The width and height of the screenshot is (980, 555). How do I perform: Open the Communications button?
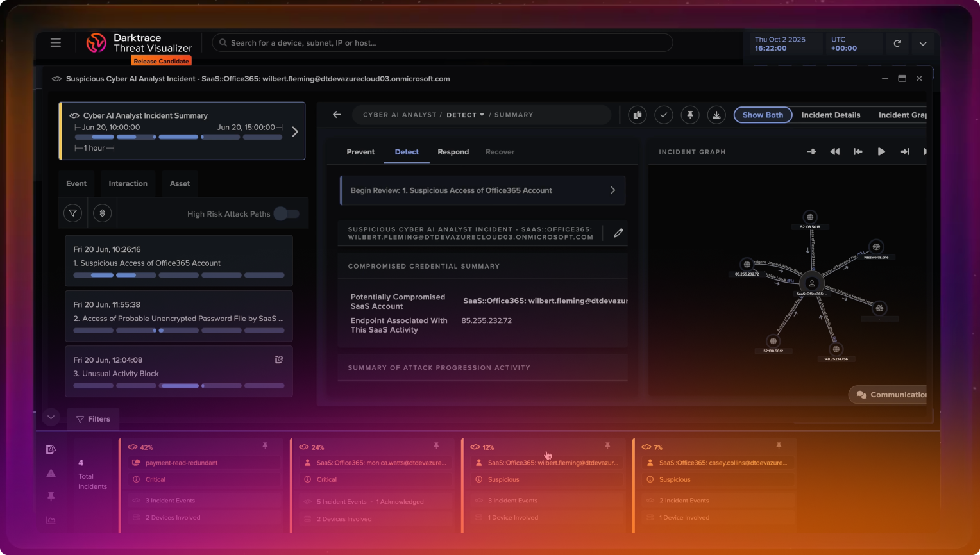[888, 395]
